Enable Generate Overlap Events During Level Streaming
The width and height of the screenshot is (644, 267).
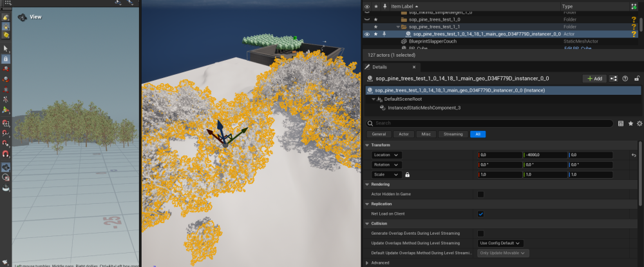point(480,233)
